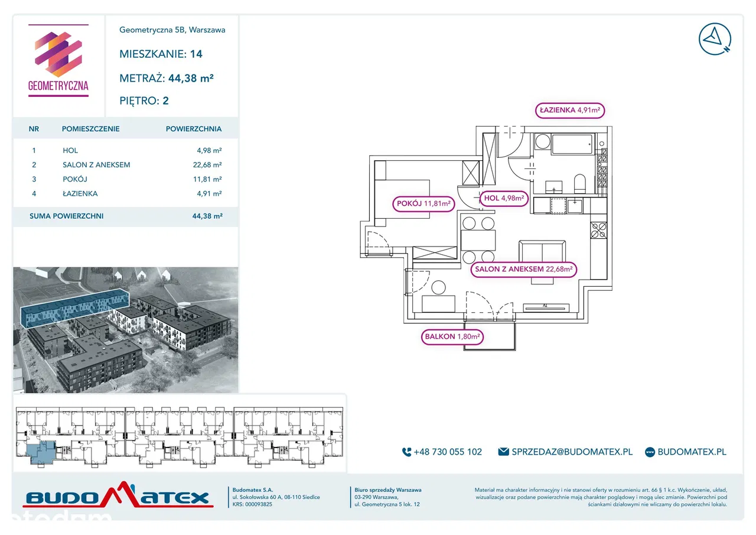The width and height of the screenshot is (756, 535).
Task: Select the POKÓJ 11,81m² room label
Action: (423, 204)
